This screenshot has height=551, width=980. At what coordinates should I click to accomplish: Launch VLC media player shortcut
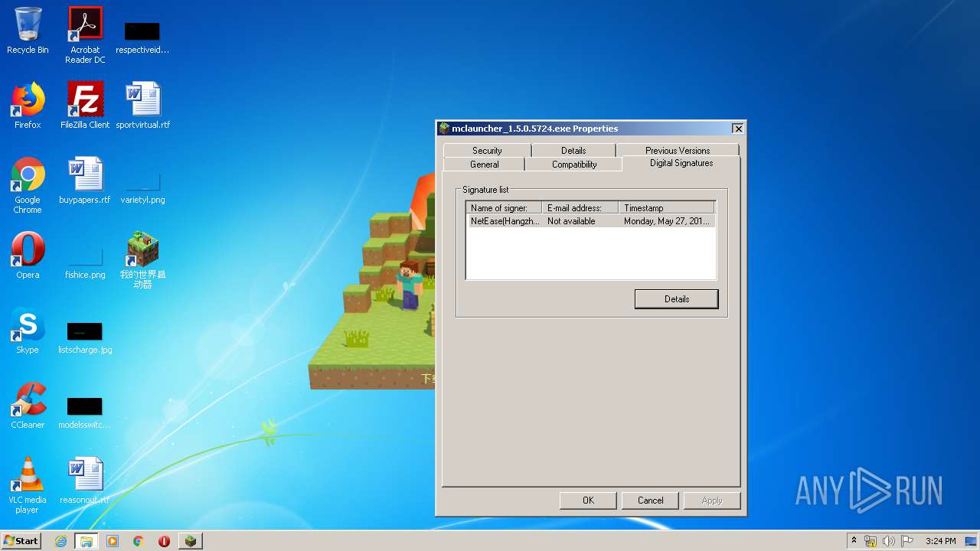[x=28, y=485]
